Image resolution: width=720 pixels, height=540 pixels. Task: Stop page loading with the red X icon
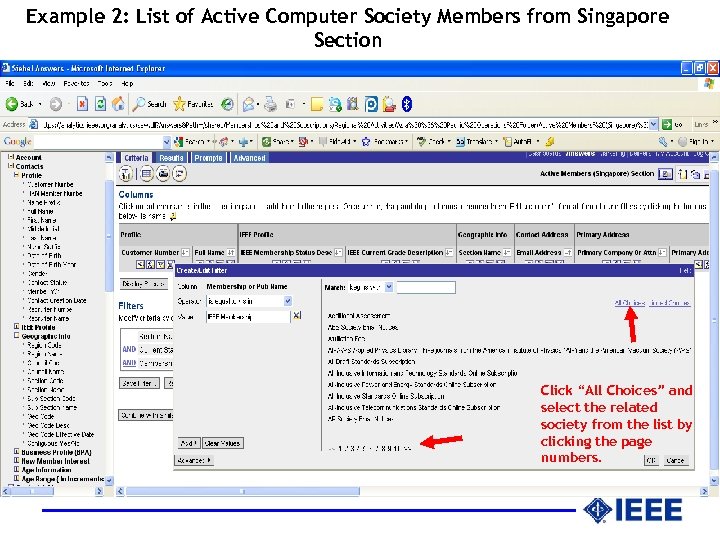(82, 104)
